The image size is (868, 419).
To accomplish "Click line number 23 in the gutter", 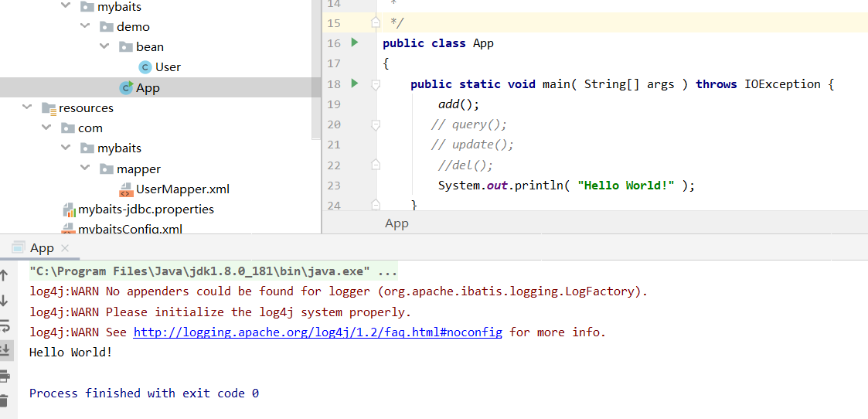I will point(334,186).
